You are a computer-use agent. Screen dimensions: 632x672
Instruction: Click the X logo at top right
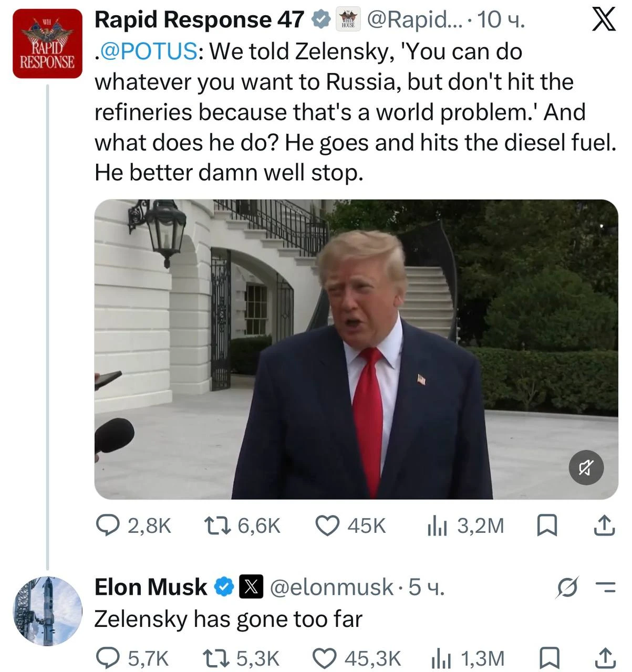coord(603,21)
